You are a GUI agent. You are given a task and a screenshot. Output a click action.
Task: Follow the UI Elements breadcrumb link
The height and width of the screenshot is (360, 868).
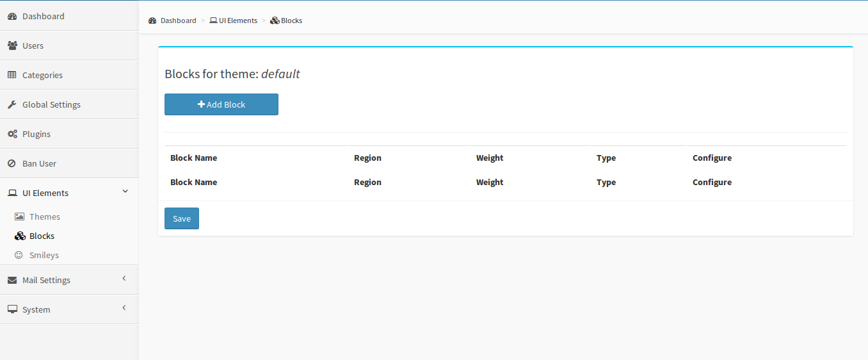238,20
